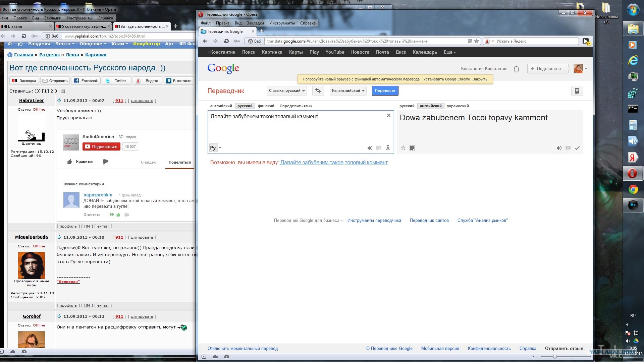Swap languages with the double-arrow button
The height and width of the screenshot is (362, 644).
318,90
